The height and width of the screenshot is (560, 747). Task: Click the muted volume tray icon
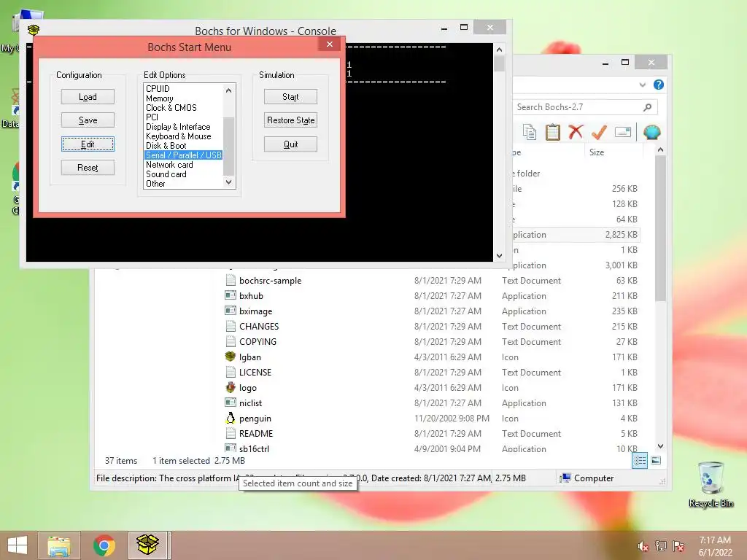pos(643,546)
